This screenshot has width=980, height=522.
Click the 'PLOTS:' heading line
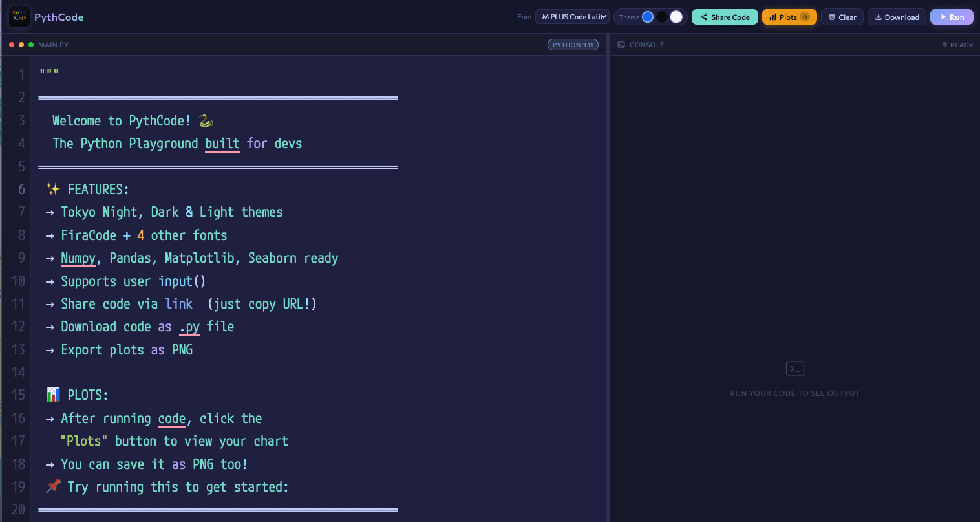pos(78,395)
